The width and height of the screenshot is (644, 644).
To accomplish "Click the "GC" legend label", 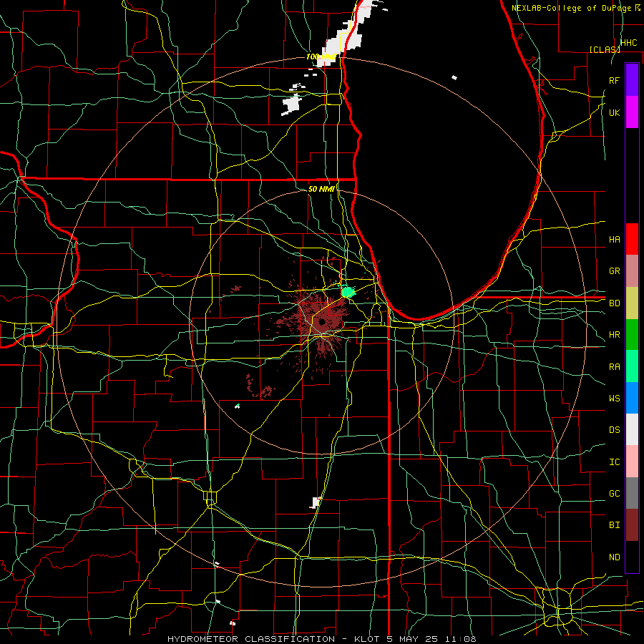I will tap(614, 494).
